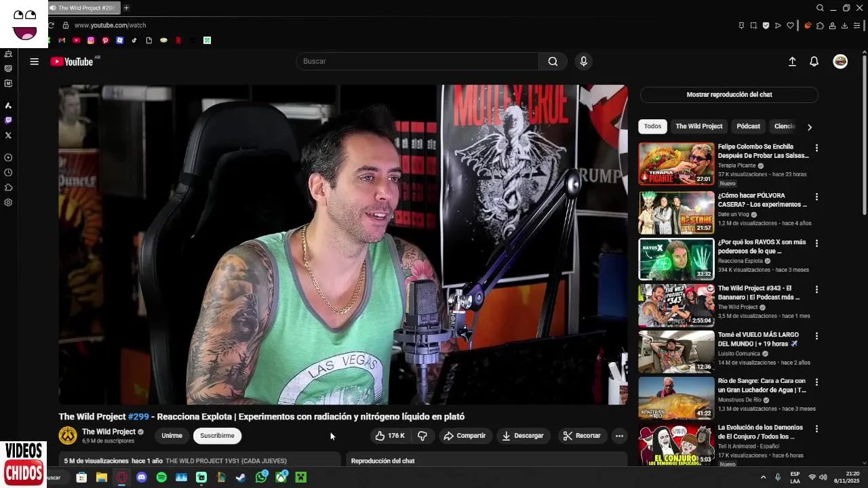
Task: Open options menu for Evolución de los Demonios
Action: 816,428
